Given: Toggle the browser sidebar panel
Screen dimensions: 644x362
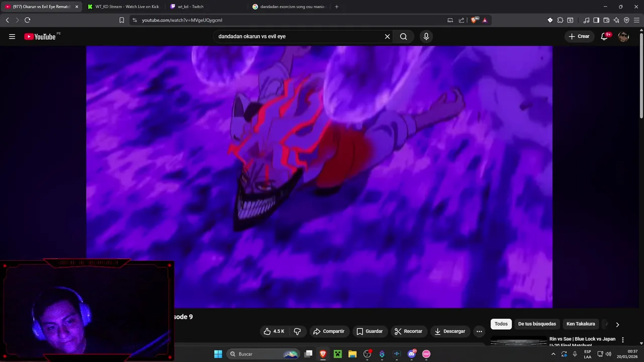Looking at the screenshot, I should click(x=596, y=20).
